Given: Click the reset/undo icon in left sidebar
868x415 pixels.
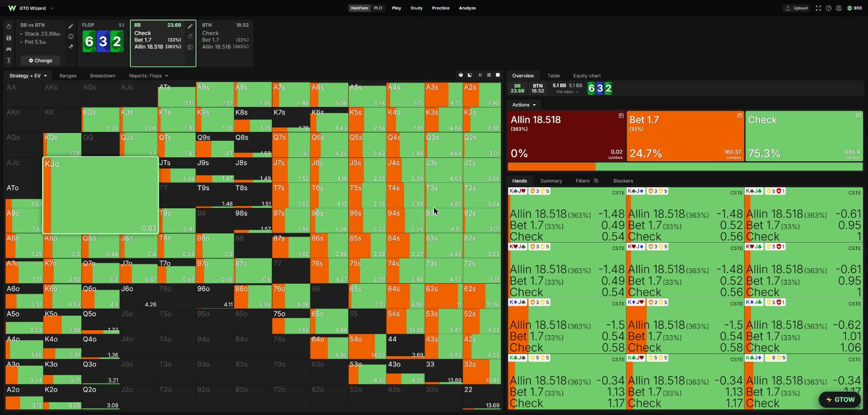Looking at the screenshot, I should click(9, 27).
